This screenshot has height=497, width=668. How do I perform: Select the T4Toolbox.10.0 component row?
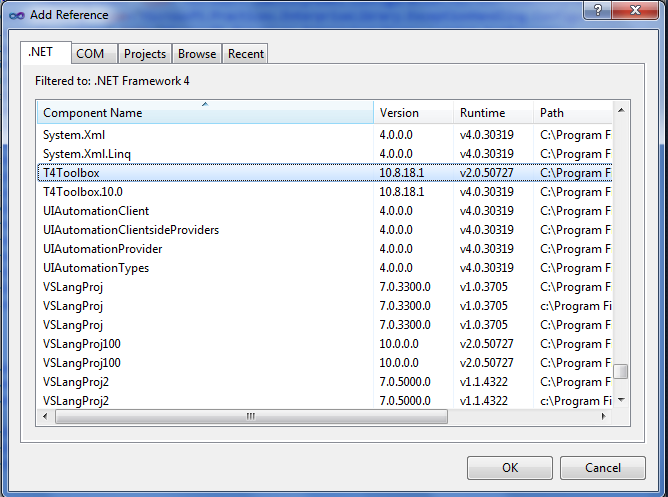pos(325,192)
